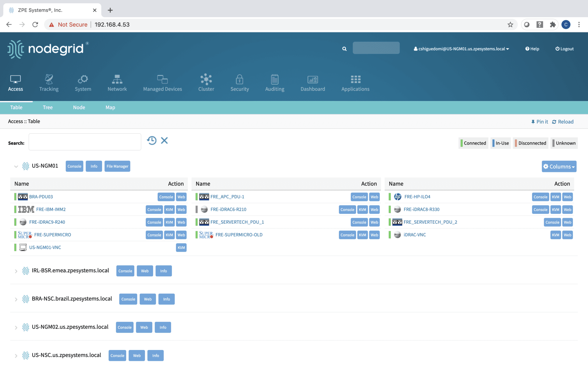Expand the IRL-BSR.emea.zpesystems.local node
The width and height of the screenshot is (588, 368).
(x=16, y=271)
